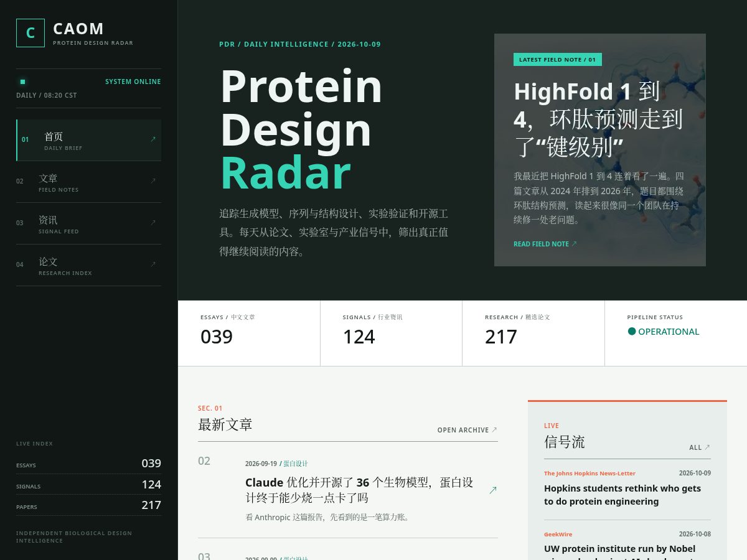Click the 2026-10-08 date on GeekWire story

tap(695, 534)
